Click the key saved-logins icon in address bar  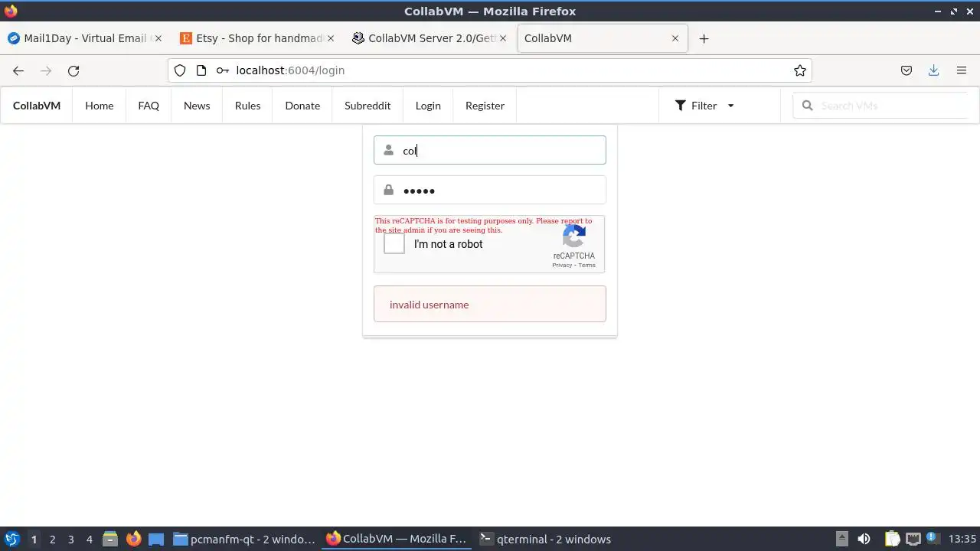[222, 70]
